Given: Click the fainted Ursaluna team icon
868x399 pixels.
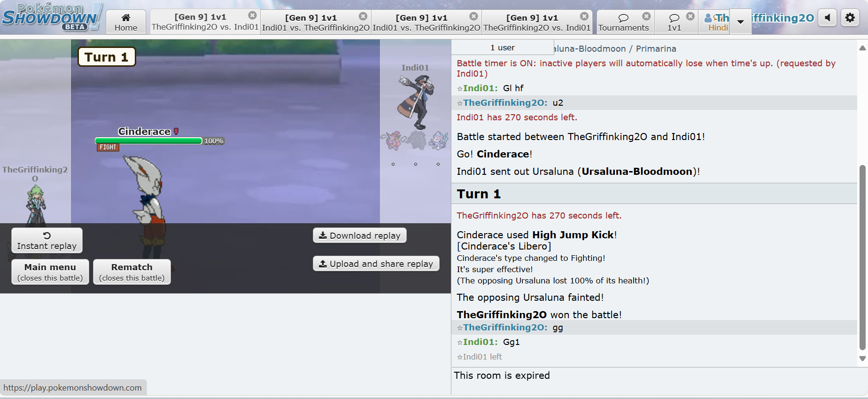Looking at the screenshot, I should coord(416,140).
